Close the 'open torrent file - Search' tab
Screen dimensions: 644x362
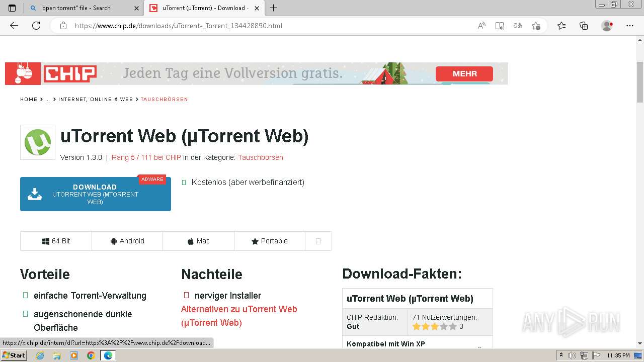(x=136, y=8)
